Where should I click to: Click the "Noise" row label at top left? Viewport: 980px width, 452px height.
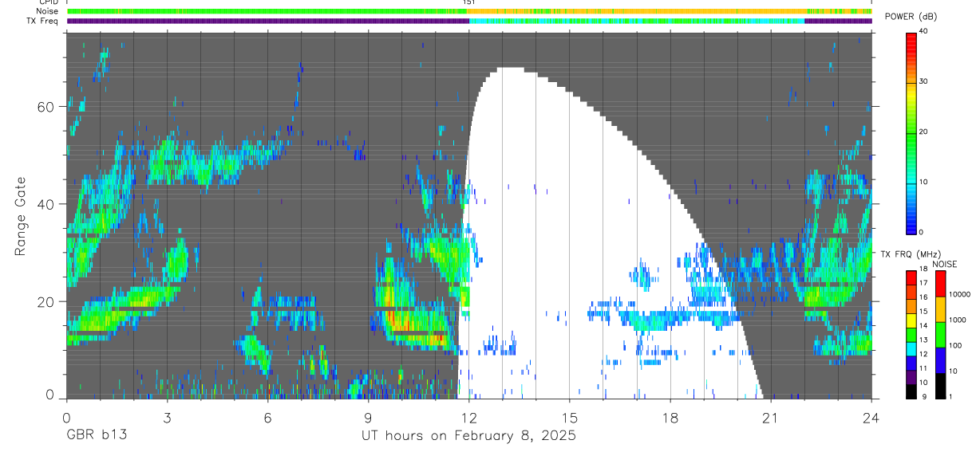click(47, 11)
